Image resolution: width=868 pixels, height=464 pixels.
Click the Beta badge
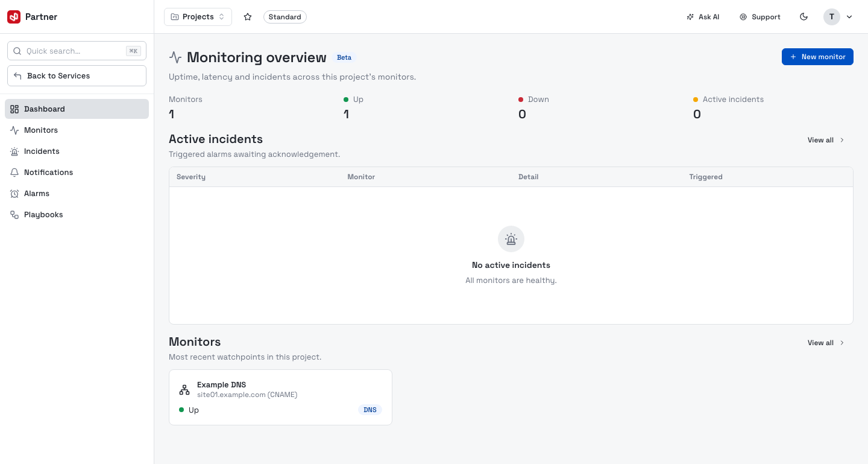344,58
